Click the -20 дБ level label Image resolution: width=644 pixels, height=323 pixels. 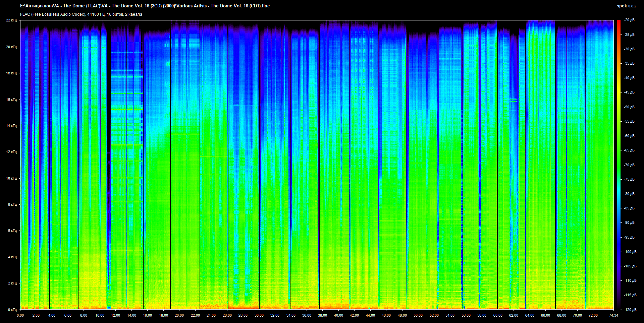pos(629,20)
